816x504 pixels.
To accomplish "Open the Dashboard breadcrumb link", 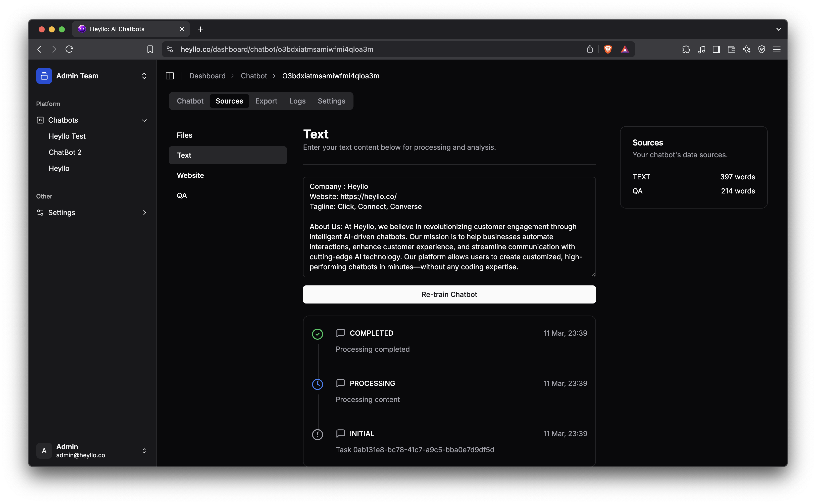I will [x=207, y=76].
